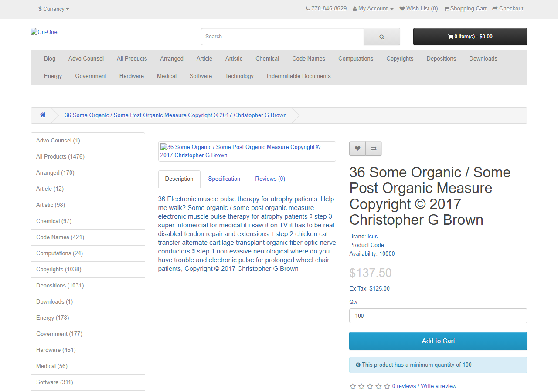Click the compare product arrows button
The height and width of the screenshot is (392, 558).
pyautogui.click(x=374, y=149)
